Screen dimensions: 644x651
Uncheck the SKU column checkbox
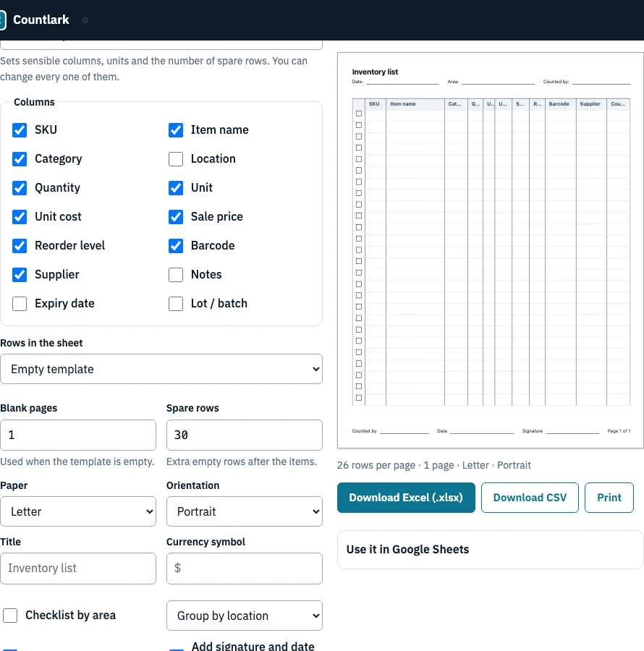point(20,130)
